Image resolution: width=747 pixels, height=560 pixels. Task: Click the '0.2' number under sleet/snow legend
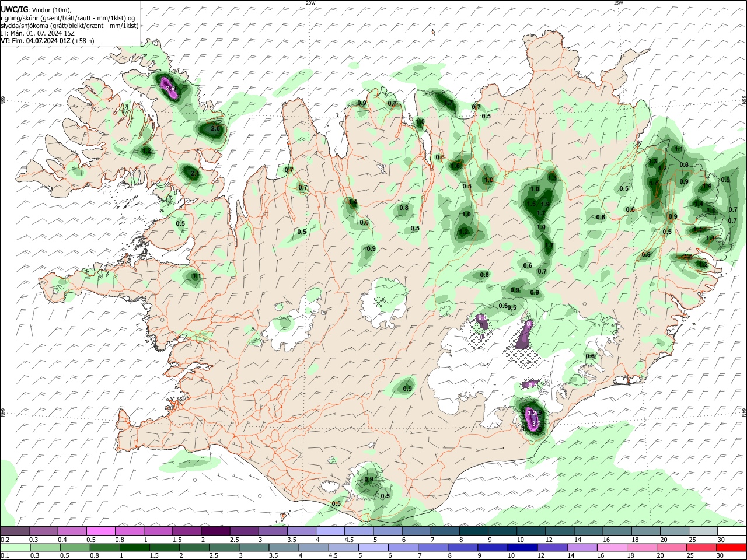[5, 540]
